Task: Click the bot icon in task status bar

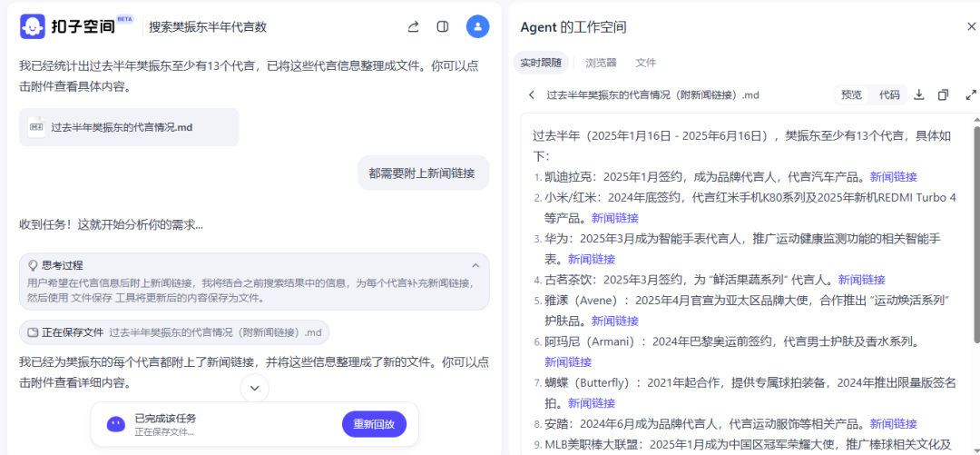Action: (x=115, y=424)
